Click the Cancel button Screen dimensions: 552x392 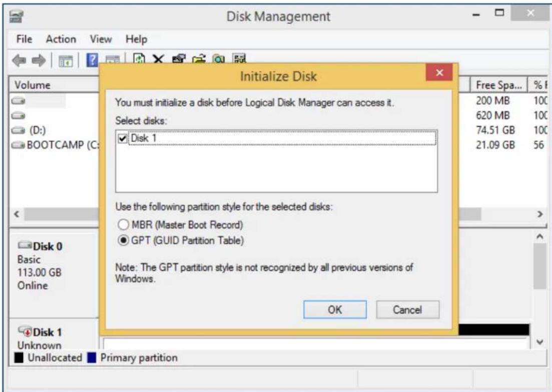coord(407,309)
